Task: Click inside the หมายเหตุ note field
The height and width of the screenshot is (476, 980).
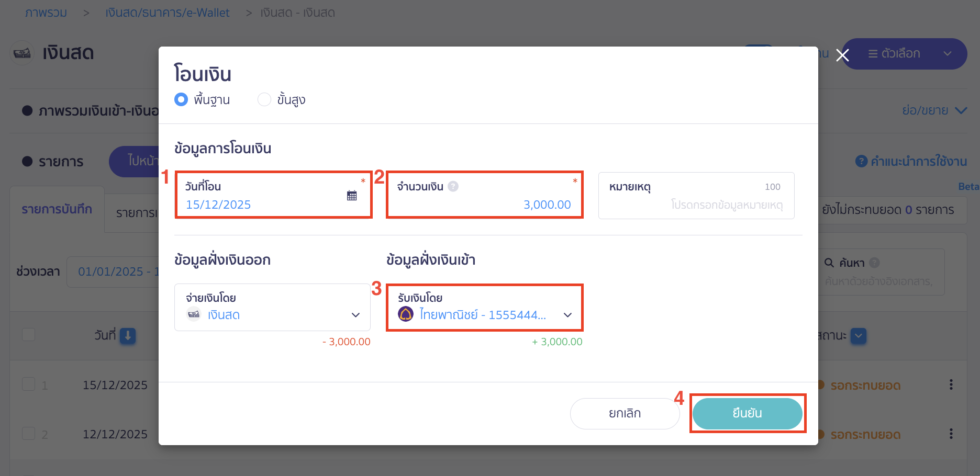Action: click(696, 204)
